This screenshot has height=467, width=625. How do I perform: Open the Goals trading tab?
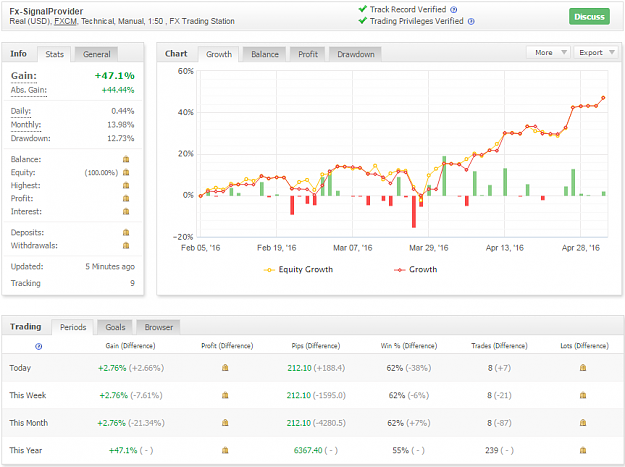point(115,327)
